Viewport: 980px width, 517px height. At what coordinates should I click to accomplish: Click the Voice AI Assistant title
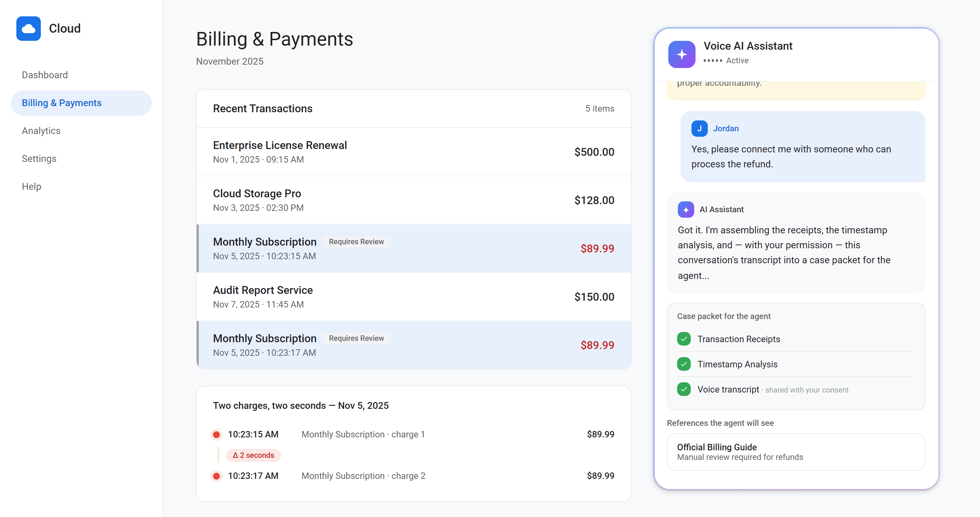click(748, 46)
